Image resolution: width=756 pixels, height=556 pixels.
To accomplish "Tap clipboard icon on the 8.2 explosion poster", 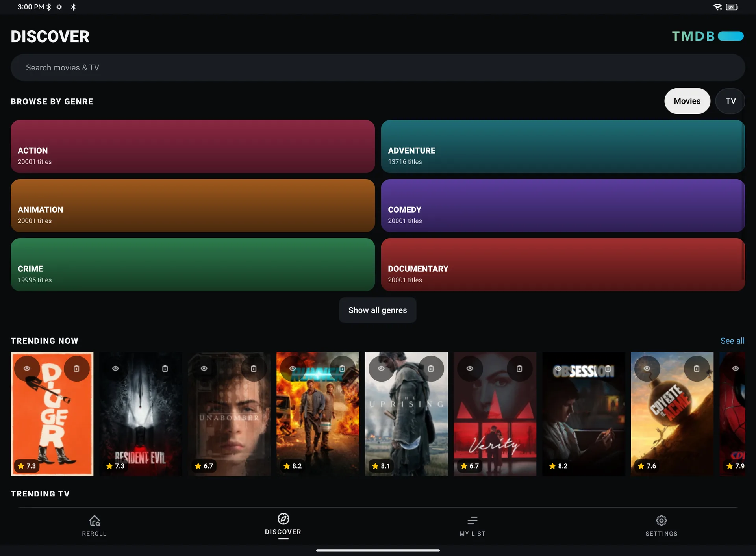I will click(x=342, y=369).
